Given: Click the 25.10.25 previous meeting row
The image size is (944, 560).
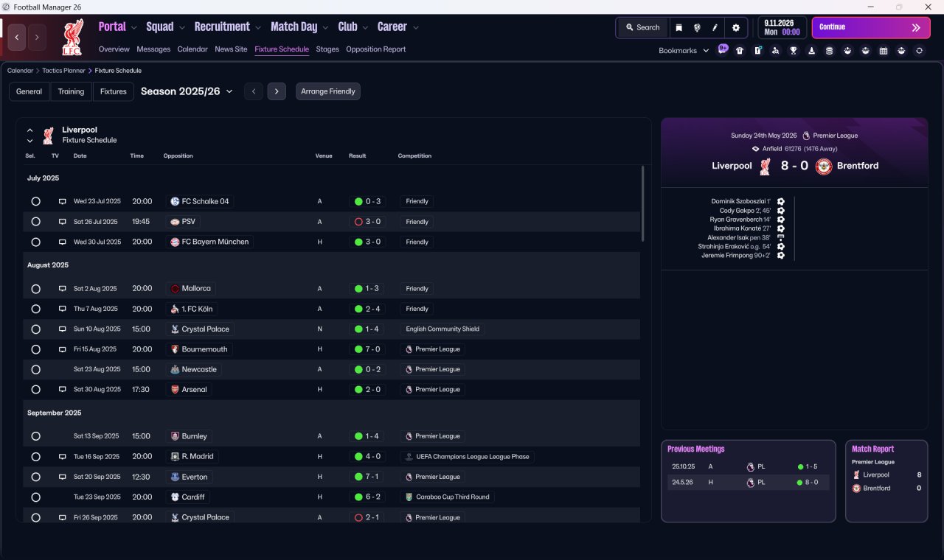Looking at the screenshot, I should coord(748,466).
